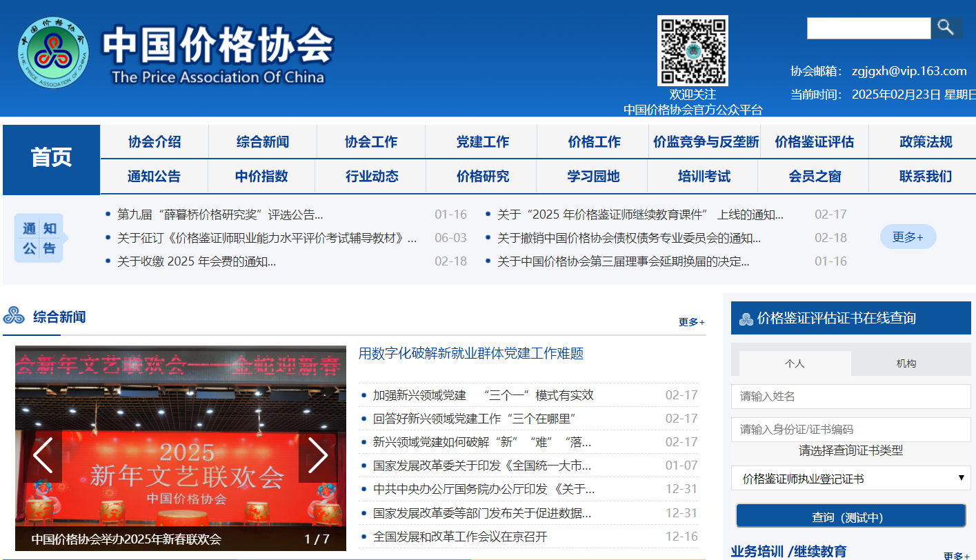The height and width of the screenshot is (560, 976).
Task: Open notice about 价格鉴证师继续教育课件上线
Action: coord(640,214)
